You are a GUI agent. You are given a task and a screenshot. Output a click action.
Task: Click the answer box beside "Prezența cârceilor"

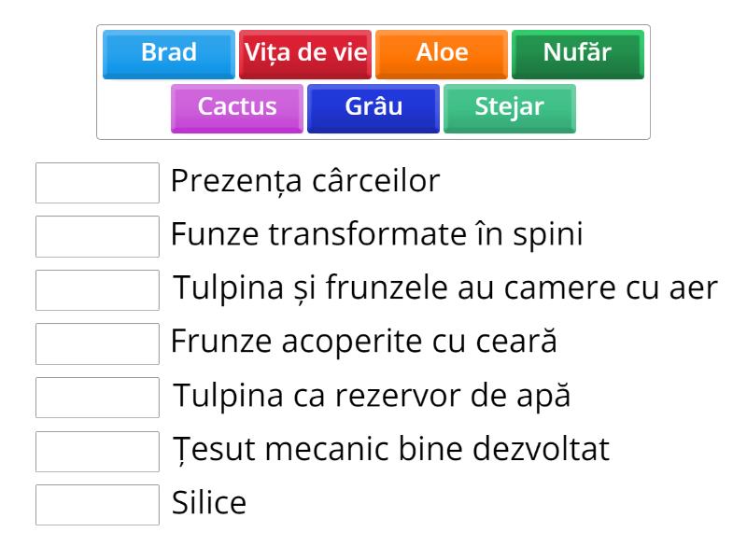tap(97, 183)
